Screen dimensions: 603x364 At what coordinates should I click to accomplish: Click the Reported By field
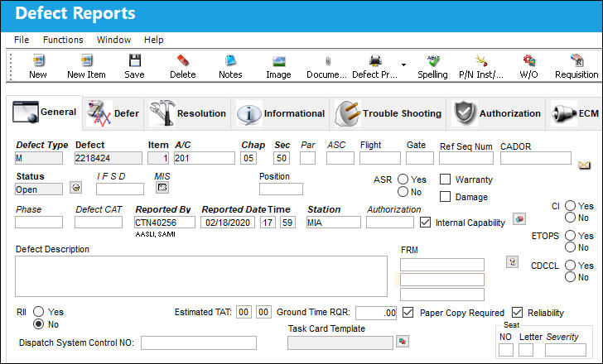coord(165,223)
